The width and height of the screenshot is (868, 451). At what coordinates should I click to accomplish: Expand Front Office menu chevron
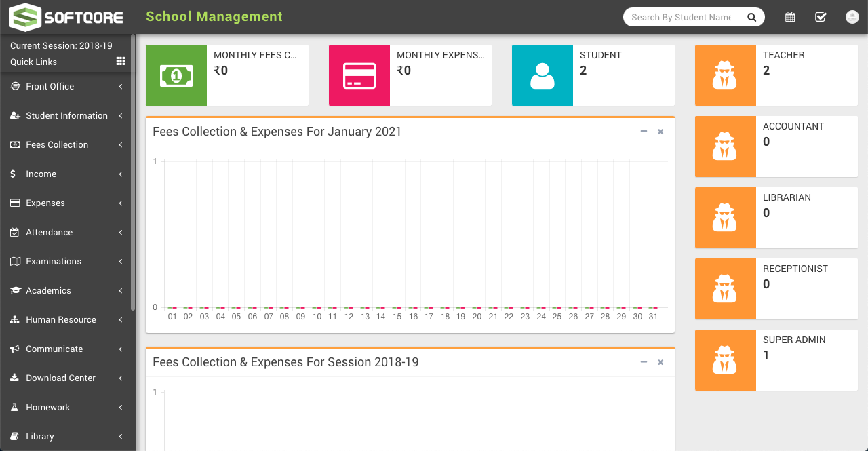click(x=121, y=86)
